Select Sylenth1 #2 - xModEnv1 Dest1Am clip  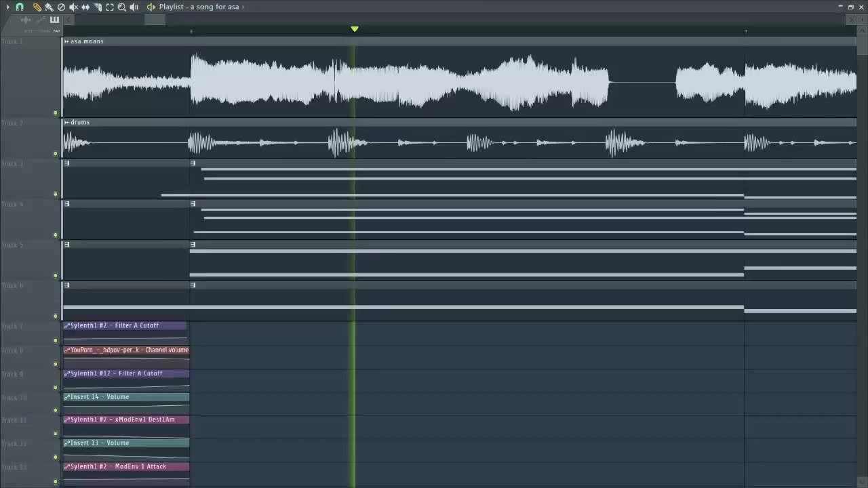126,420
